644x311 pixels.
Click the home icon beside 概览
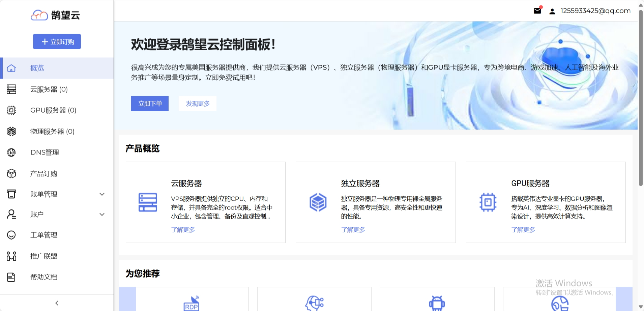pyautogui.click(x=11, y=68)
